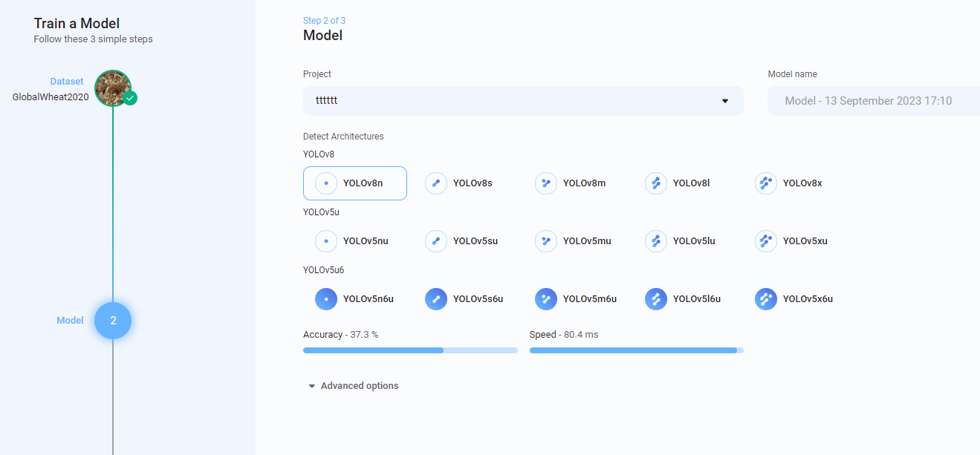Viewport: 980px width, 455px height.
Task: Click the Model step indicator labeled 2
Action: coord(112,320)
